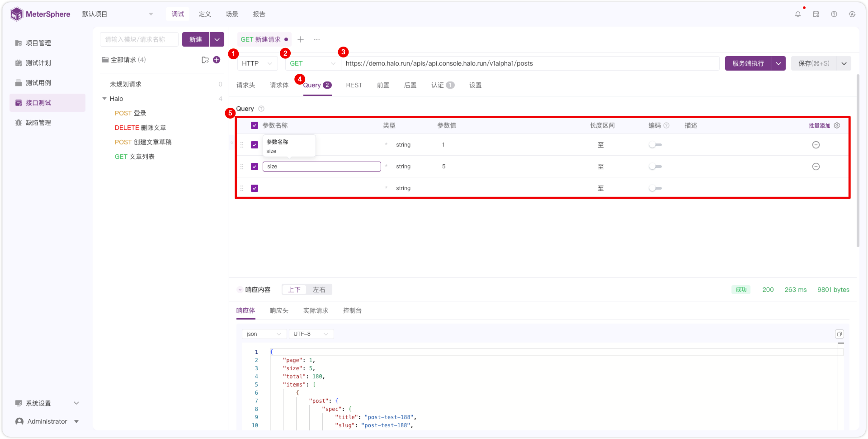This screenshot has width=868, height=439.
Task: Open the 定义 top menu
Action: (x=205, y=14)
